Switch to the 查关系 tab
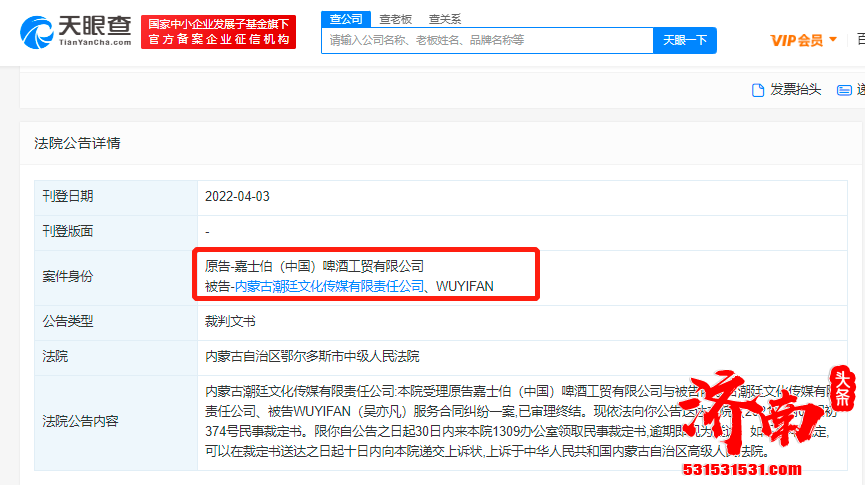Image resolution: width=865 pixels, height=485 pixels. (445, 19)
